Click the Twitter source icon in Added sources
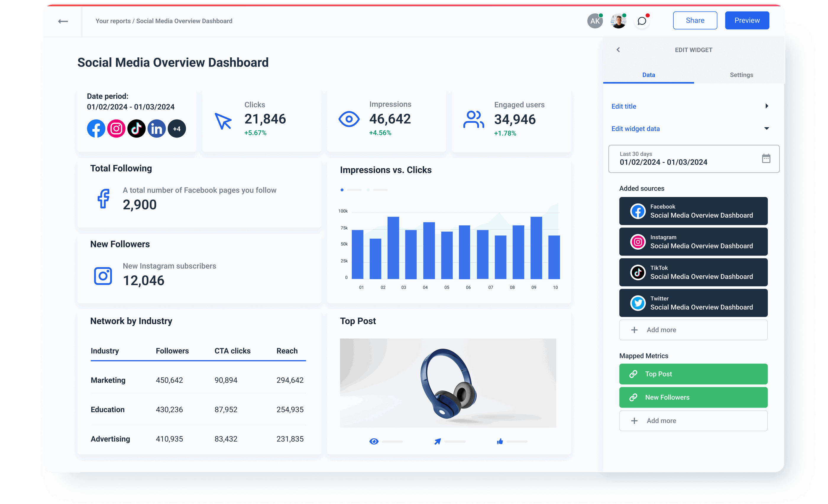Viewport: 828px width, 504px height. (x=638, y=303)
